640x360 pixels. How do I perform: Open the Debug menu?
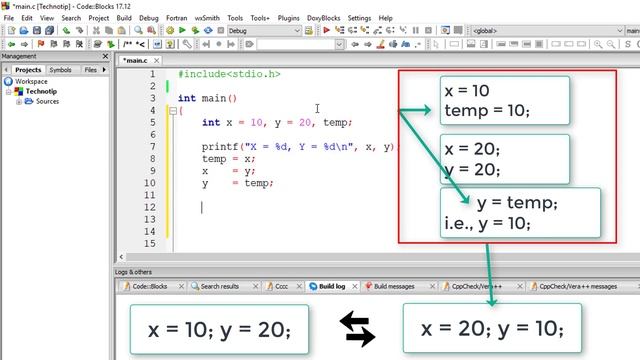(149, 18)
